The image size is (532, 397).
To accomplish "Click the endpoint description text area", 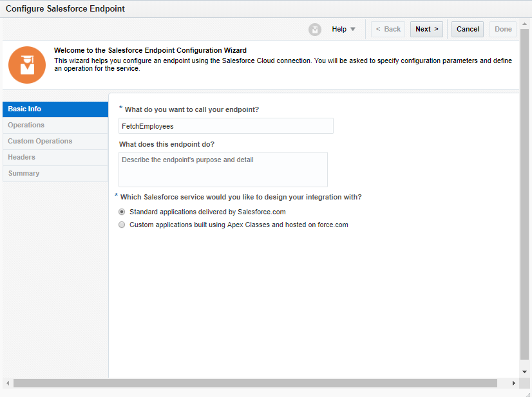I will pos(223,169).
